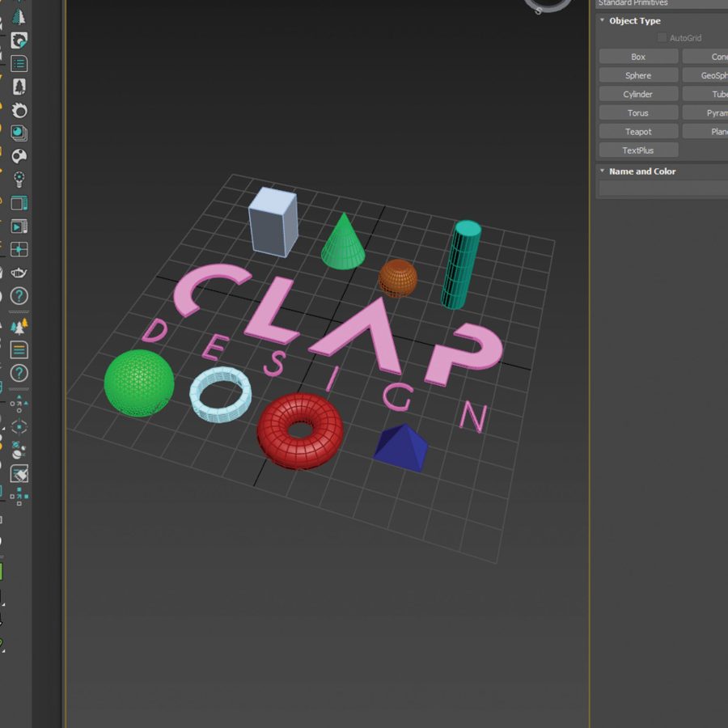Click the flaming ring icon

(x=19, y=110)
